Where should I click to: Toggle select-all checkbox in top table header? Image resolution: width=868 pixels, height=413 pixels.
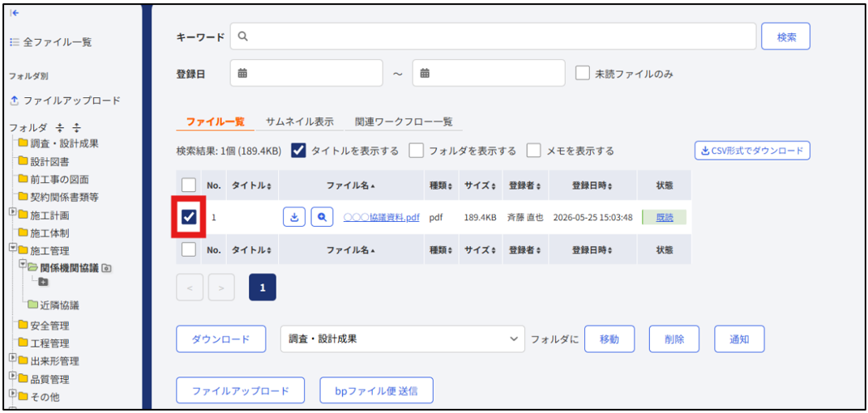point(189,185)
